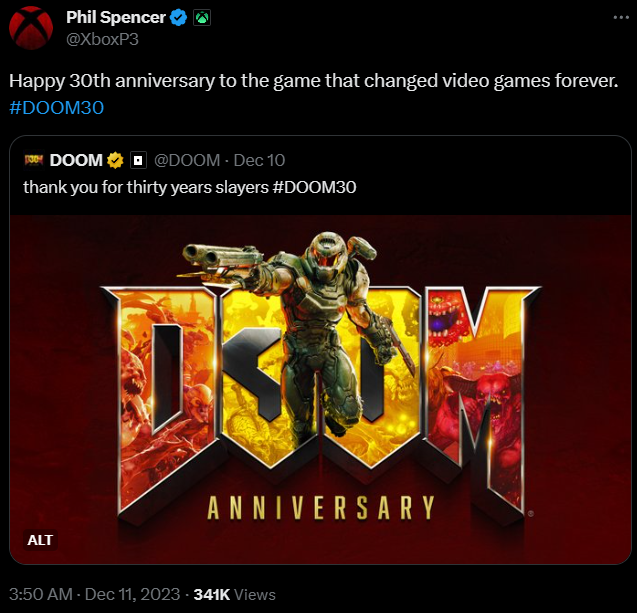Open the blue #DOOM30 hashtag link
The width and height of the screenshot is (637, 613).
coord(56,108)
